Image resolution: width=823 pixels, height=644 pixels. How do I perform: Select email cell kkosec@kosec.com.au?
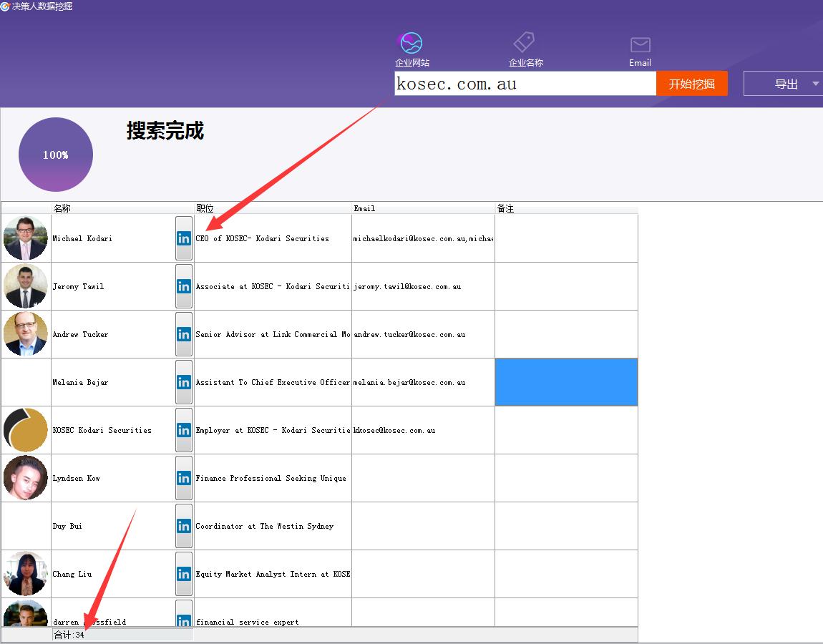423,430
